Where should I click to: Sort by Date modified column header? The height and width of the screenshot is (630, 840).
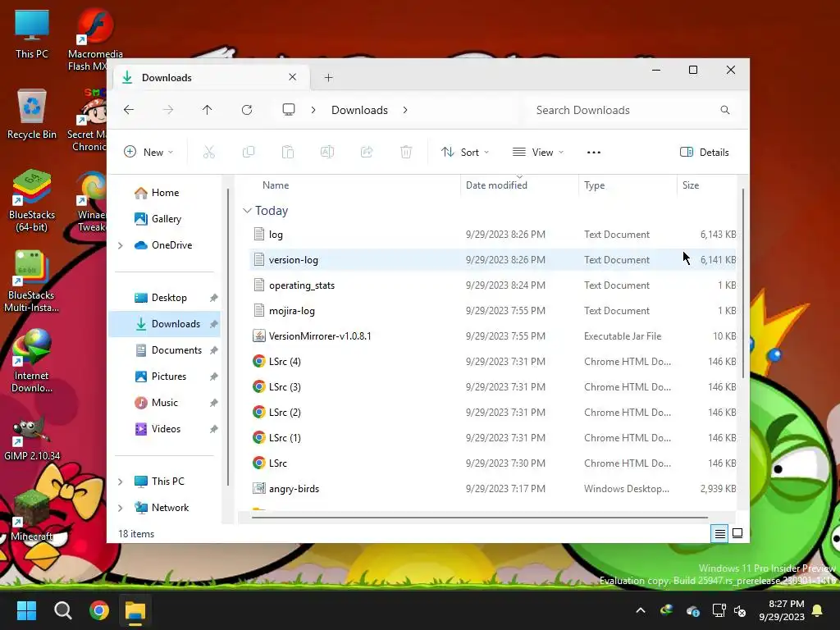pos(496,185)
